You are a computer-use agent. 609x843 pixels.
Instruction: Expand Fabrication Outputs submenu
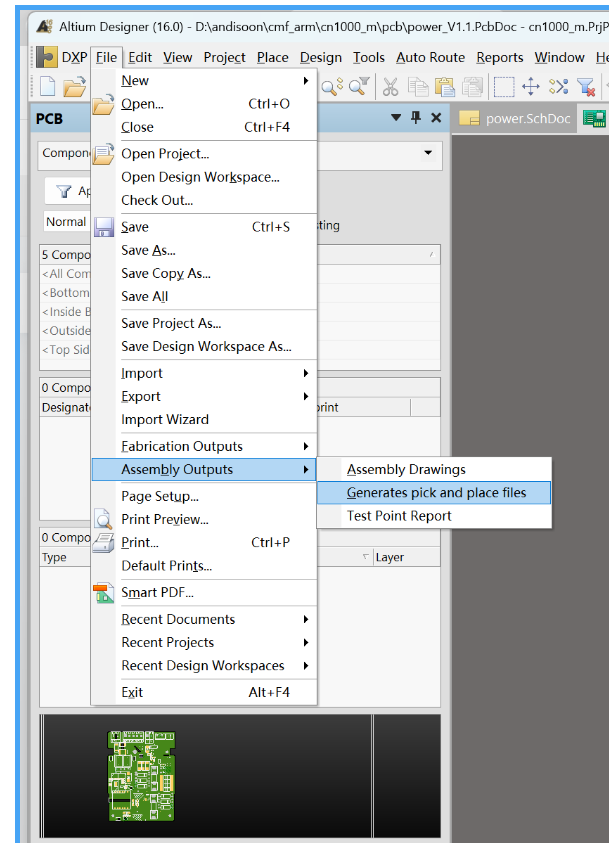point(204,446)
